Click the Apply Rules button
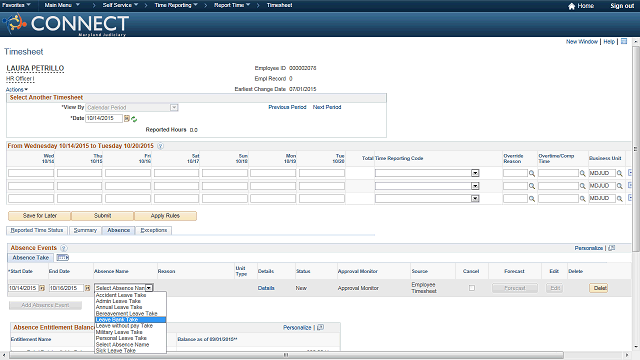Viewport: 640px width, 360px height. click(165, 216)
